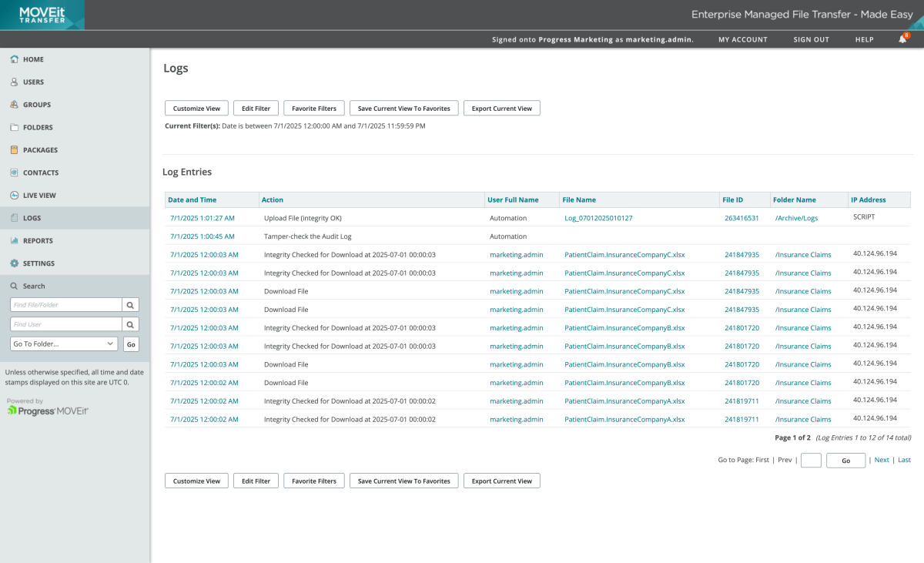
Task: Click the Groups icon in sidebar
Action: click(15, 105)
